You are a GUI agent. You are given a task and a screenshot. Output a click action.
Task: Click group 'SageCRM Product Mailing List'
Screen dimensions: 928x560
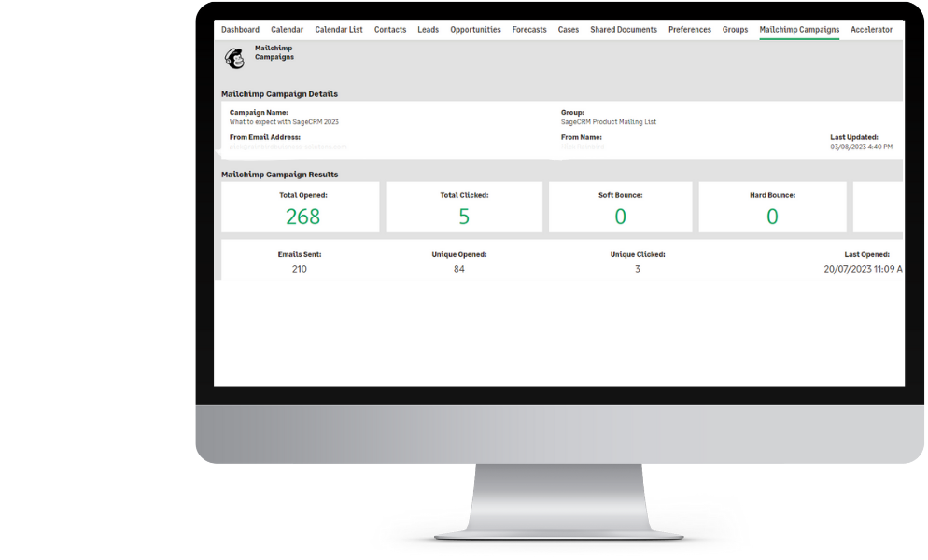click(x=609, y=122)
